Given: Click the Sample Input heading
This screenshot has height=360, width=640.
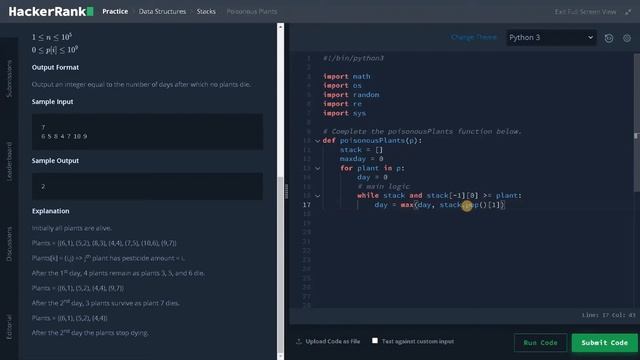Looking at the screenshot, I should pos(52,102).
